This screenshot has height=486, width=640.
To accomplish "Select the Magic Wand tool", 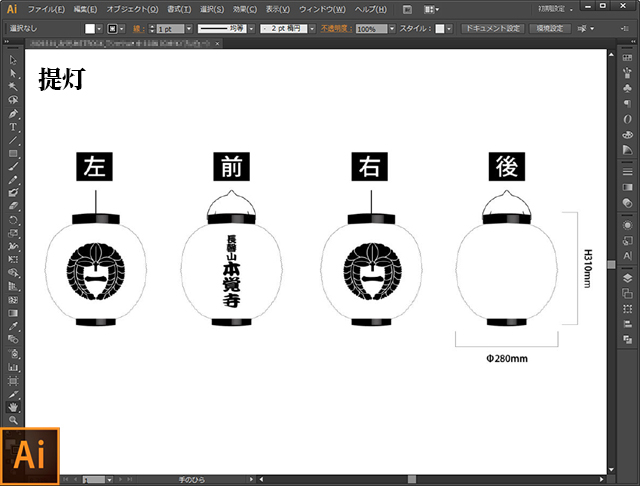I will click(x=13, y=87).
